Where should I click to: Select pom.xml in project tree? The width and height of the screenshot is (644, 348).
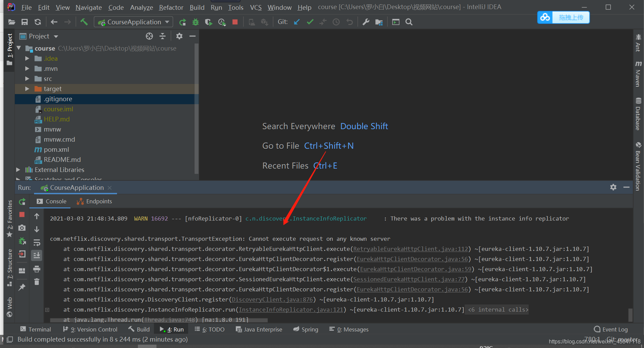pyautogui.click(x=56, y=149)
